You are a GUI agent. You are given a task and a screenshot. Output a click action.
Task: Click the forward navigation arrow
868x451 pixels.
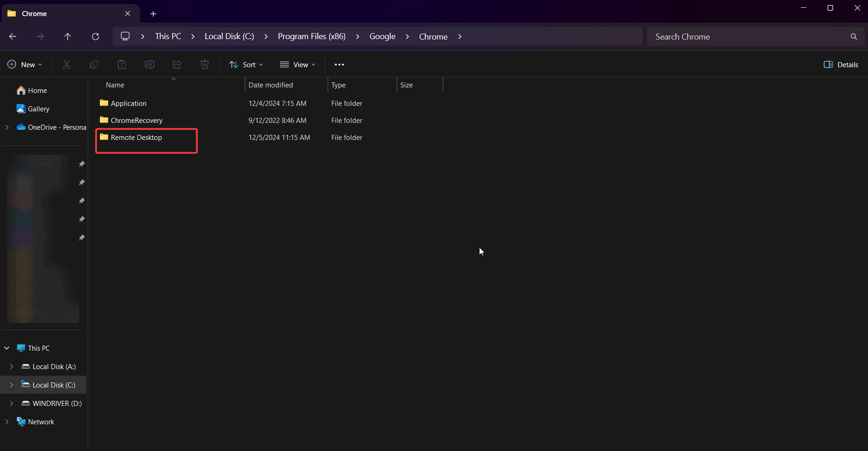[41, 36]
